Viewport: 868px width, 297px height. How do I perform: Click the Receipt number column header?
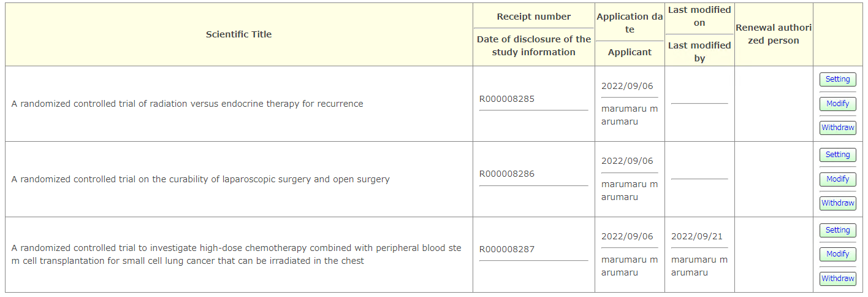pyautogui.click(x=533, y=17)
